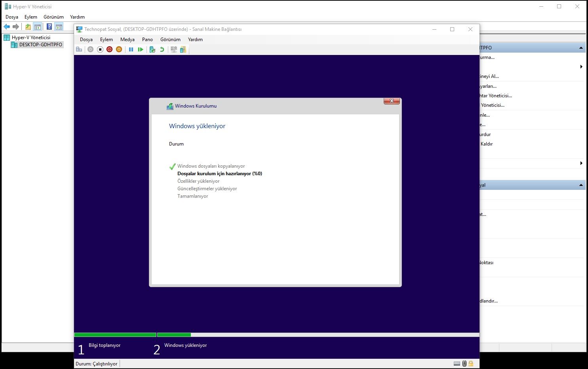Image resolution: width=588 pixels, height=369 pixels.
Task: Open the Medya menu
Action: [127, 40]
